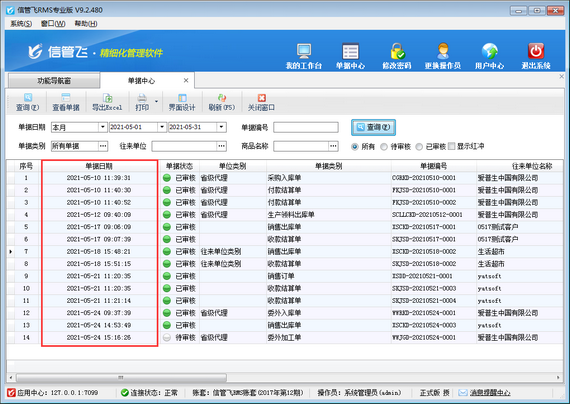Select the 待审核 radio button
The image size is (570, 404).
coord(384,147)
